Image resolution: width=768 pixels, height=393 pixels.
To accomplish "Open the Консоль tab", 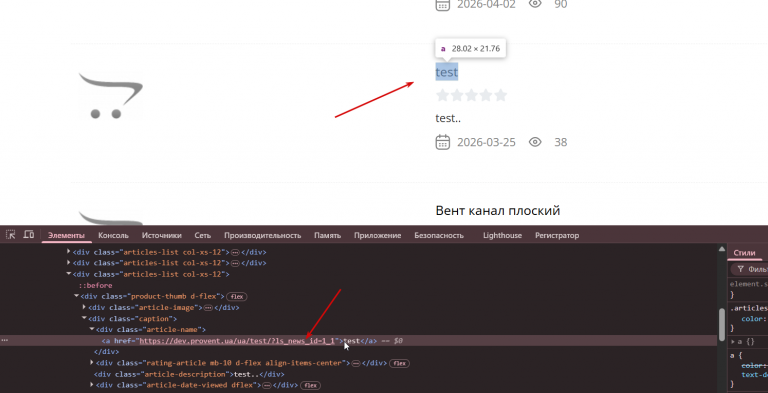I will 113,235.
